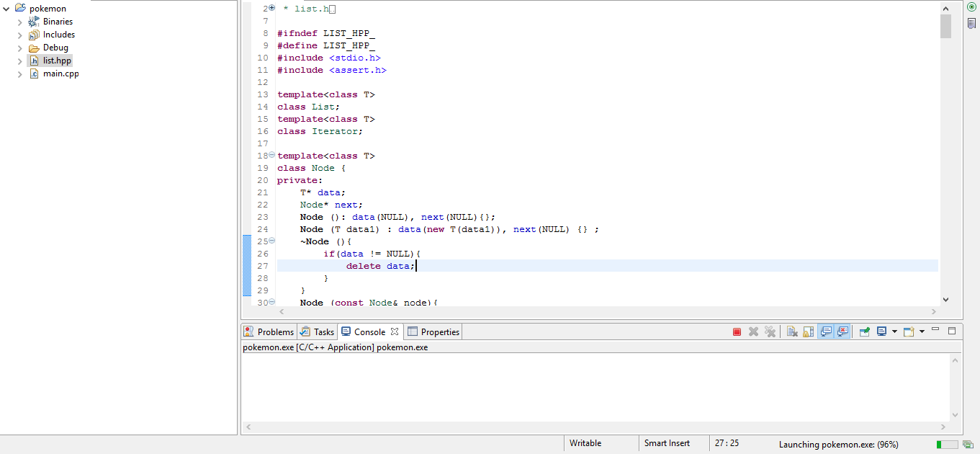
Task: Collapse the pokemon project tree
Action: click(6, 9)
